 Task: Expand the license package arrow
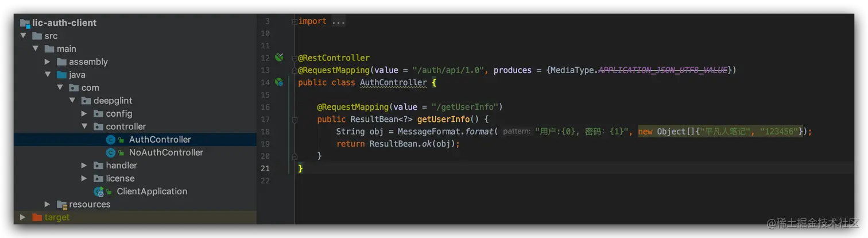point(84,178)
